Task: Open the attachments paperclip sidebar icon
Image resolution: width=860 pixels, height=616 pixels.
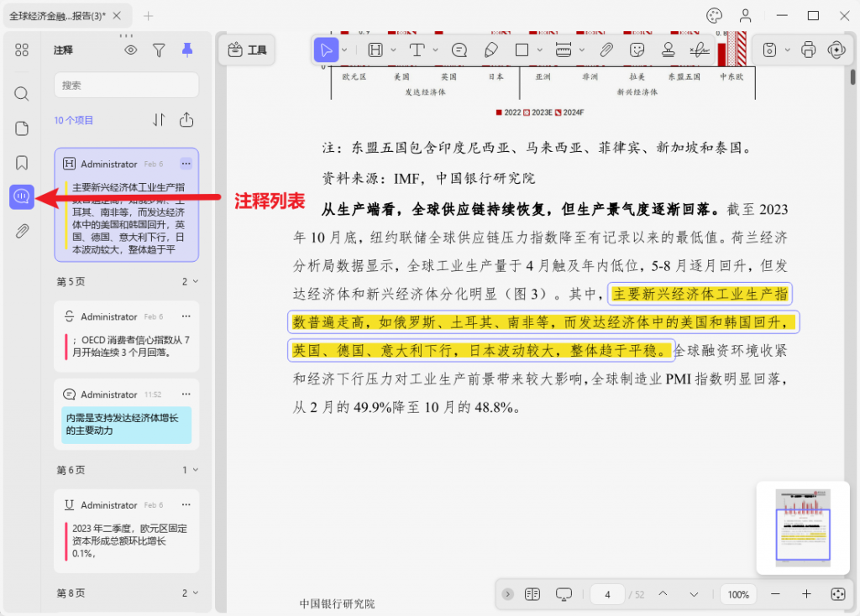Action: (x=22, y=232)
